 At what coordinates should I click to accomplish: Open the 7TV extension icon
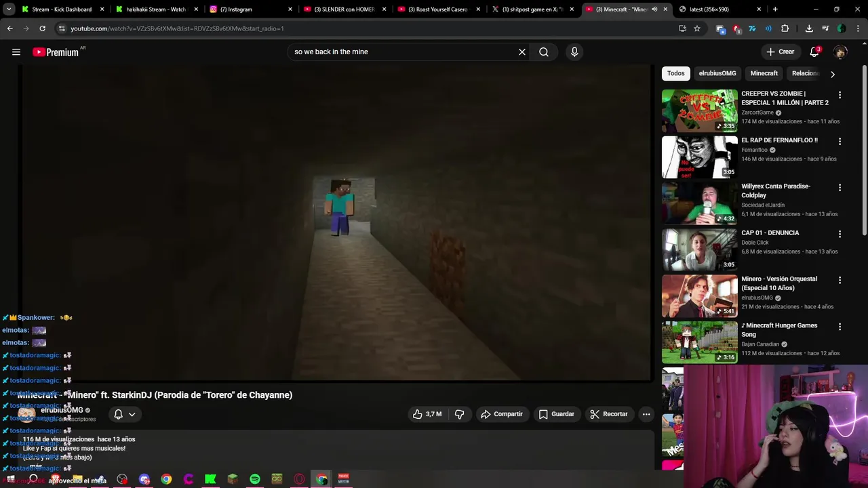[x=752, y=28]
